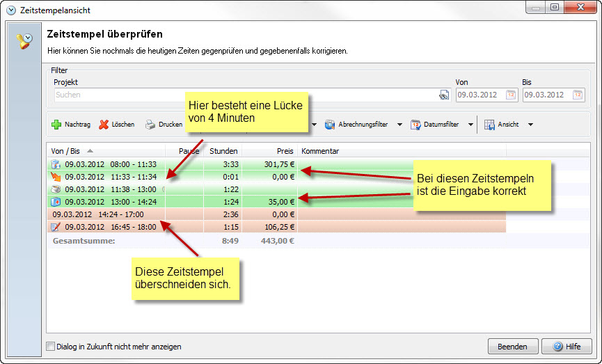Click the Ansicht view icon
The width and height of the screenshot is (602, 364).
point(489,125)
